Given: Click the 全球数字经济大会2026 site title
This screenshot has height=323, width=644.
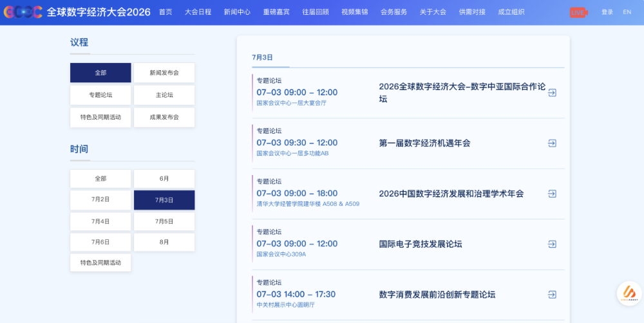Looking at the screenshot, I should tap(99, 12).
